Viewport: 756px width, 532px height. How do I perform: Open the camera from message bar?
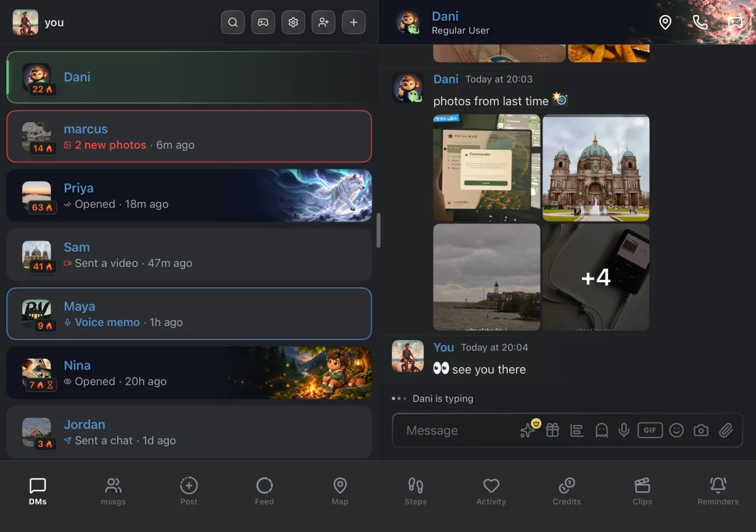coord(701,431)
